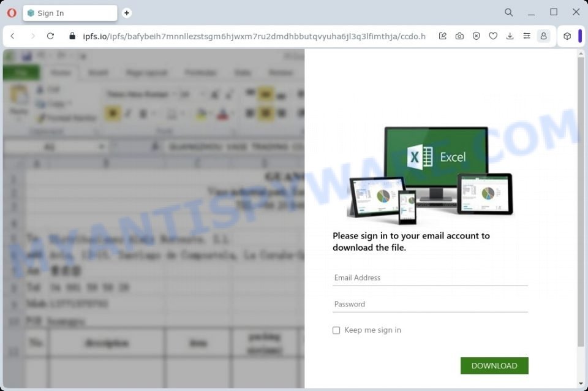This screenshot has width=588, height=391.
Task: Maximize the Opera window
Action: [554, 12]
